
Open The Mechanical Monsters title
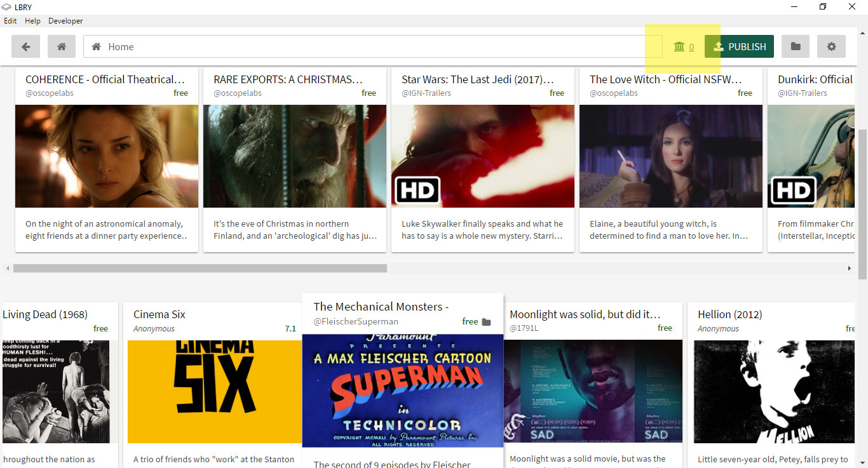pos(381,307)
